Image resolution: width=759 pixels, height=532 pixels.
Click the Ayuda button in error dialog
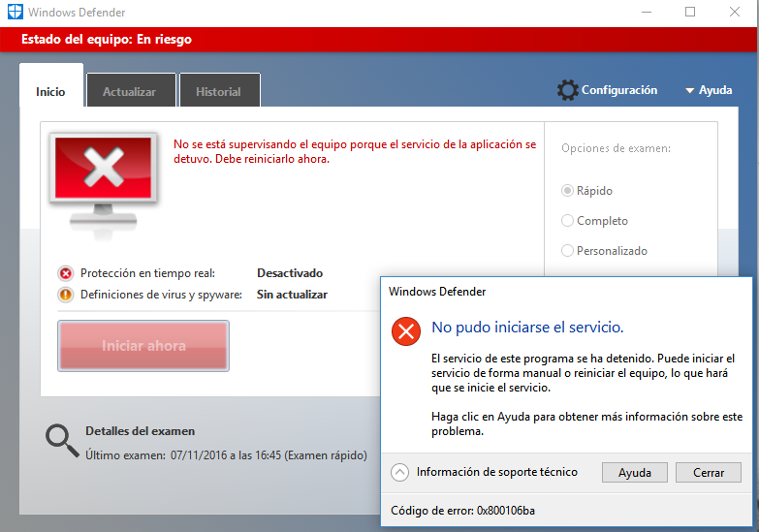[635, 473]
